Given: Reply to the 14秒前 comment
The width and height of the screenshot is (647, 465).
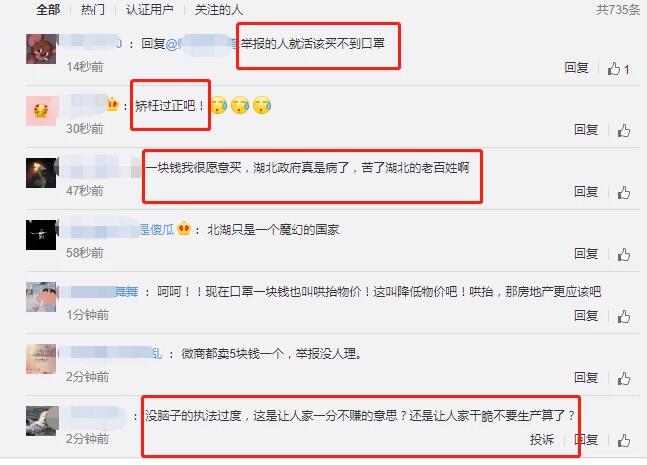Looking at the screenshot, I should [x=576, y=68].
